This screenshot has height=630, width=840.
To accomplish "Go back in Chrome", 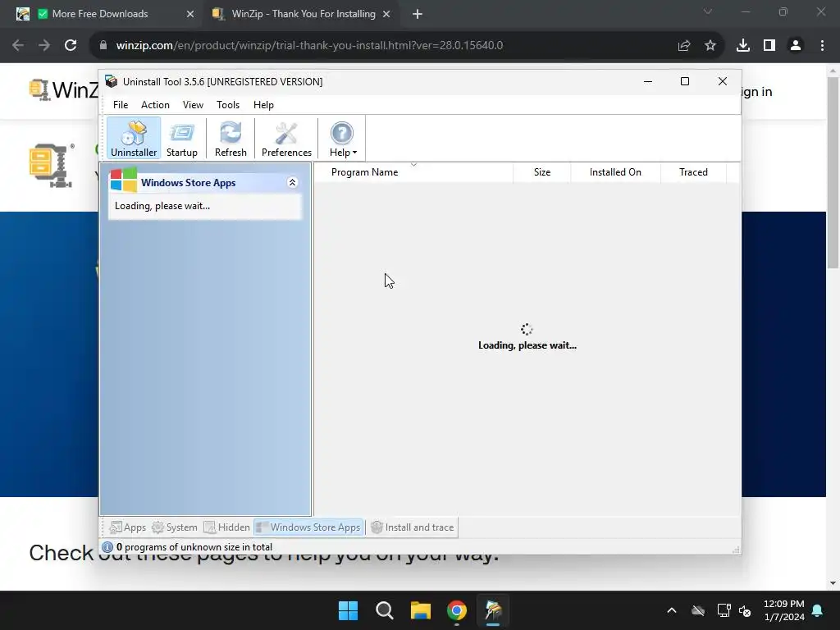I will click(18, 46).
